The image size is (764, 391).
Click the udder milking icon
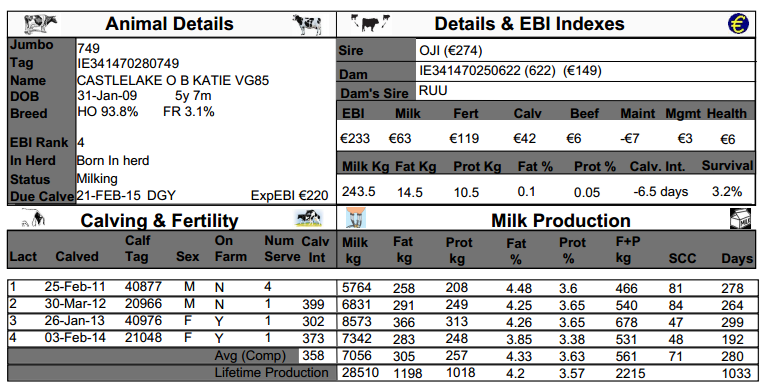pos(356,217)
